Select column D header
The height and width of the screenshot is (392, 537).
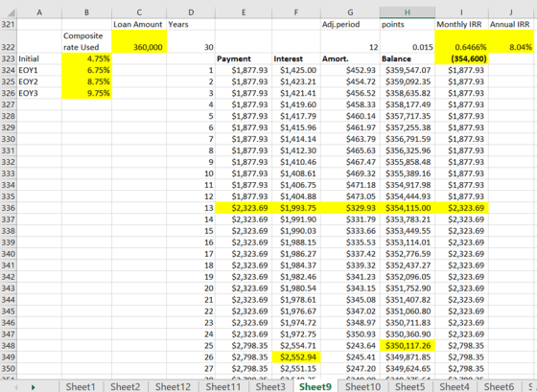pyautogui.click(x=191, y=12)
